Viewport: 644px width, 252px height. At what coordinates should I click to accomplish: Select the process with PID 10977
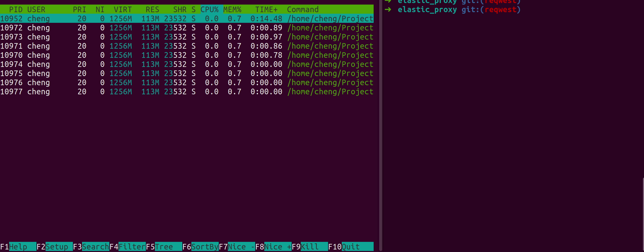(101, 92)
